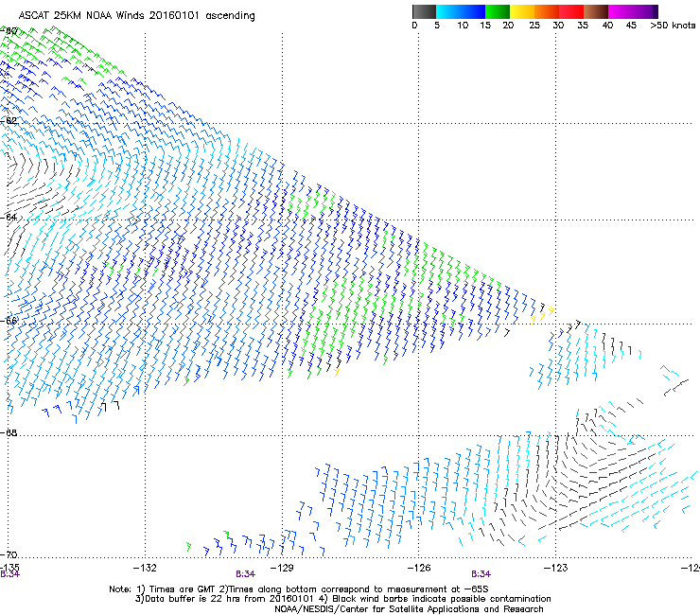Click the 'NOAA/NESDIS/Center for Satellite Applications and Research' credit

[x=409, y=609]
